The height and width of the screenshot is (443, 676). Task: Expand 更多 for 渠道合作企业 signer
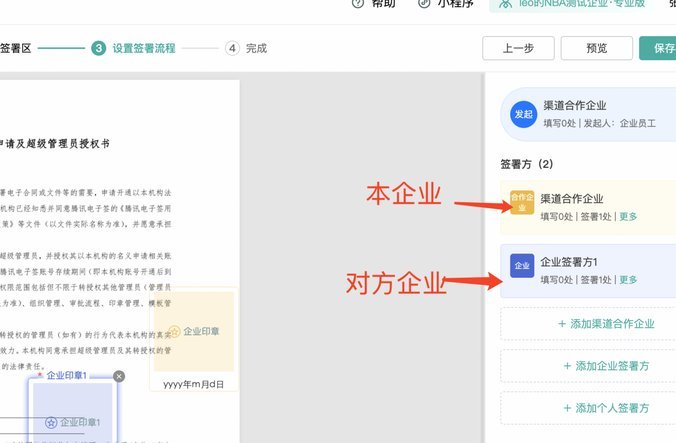click(628, 216)
